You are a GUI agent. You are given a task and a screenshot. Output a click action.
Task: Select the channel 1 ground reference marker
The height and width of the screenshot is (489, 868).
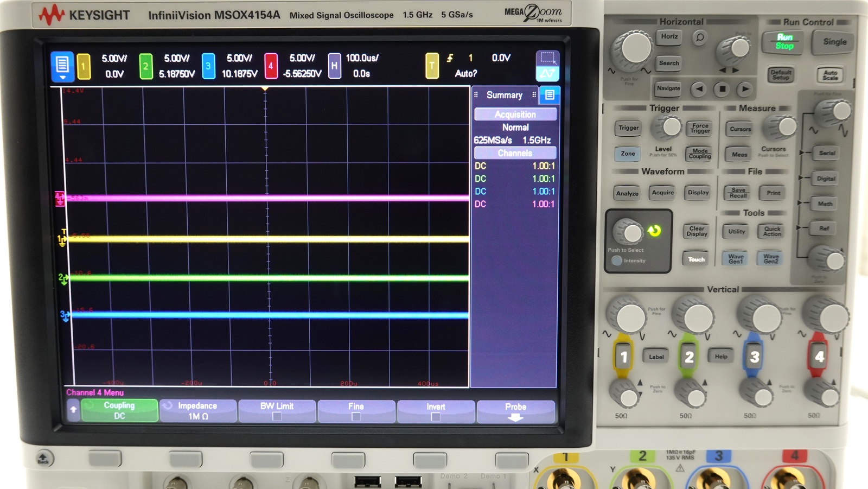[x=62, y=239]
